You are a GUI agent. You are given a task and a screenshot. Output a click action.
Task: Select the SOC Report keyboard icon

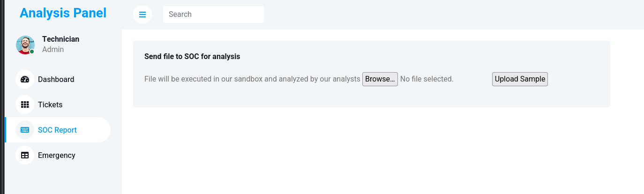[25, 130]
